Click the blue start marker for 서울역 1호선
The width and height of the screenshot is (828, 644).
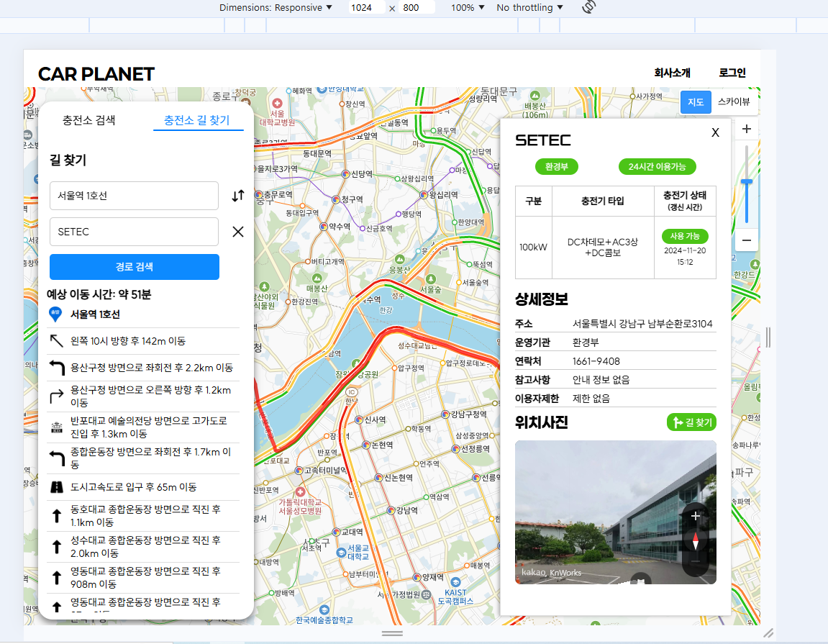click(55, 314)
